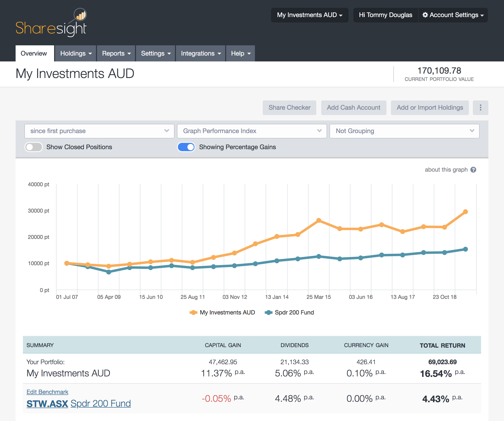The width and height of the screenshot is (504, 421).
Task: Open the Help menu
Action: pyautogui.click(x=241, y=53)
